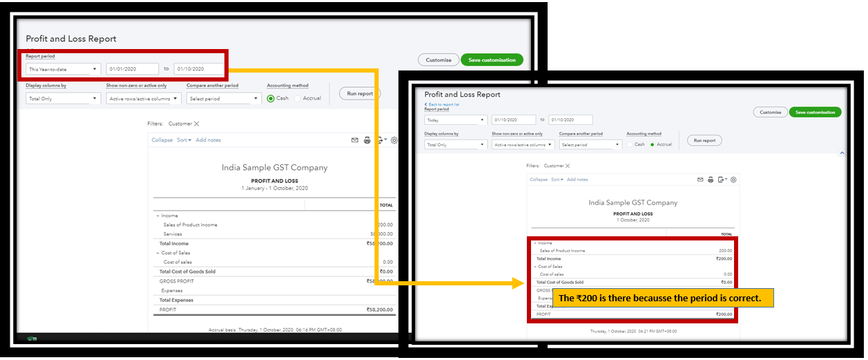Click Save customisation in the right window
Viewport: 868px width, 360px height.
coord(816,112)
